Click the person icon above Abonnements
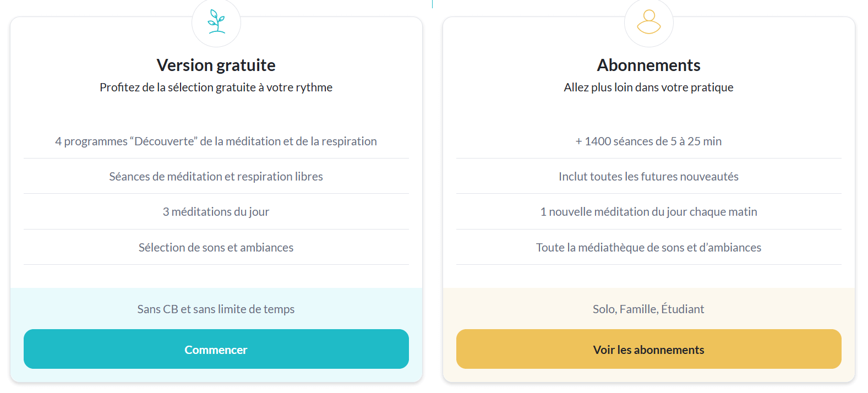868x393 pixels. 648,22
